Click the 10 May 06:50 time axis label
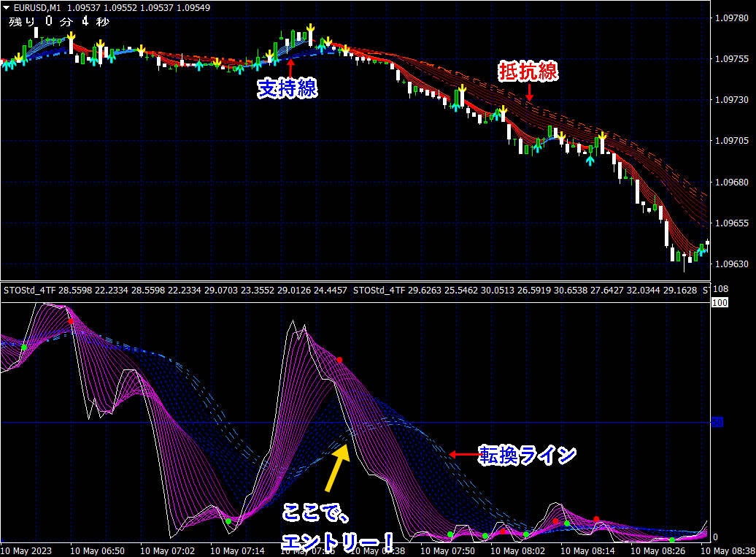 [x=97, y=550]
